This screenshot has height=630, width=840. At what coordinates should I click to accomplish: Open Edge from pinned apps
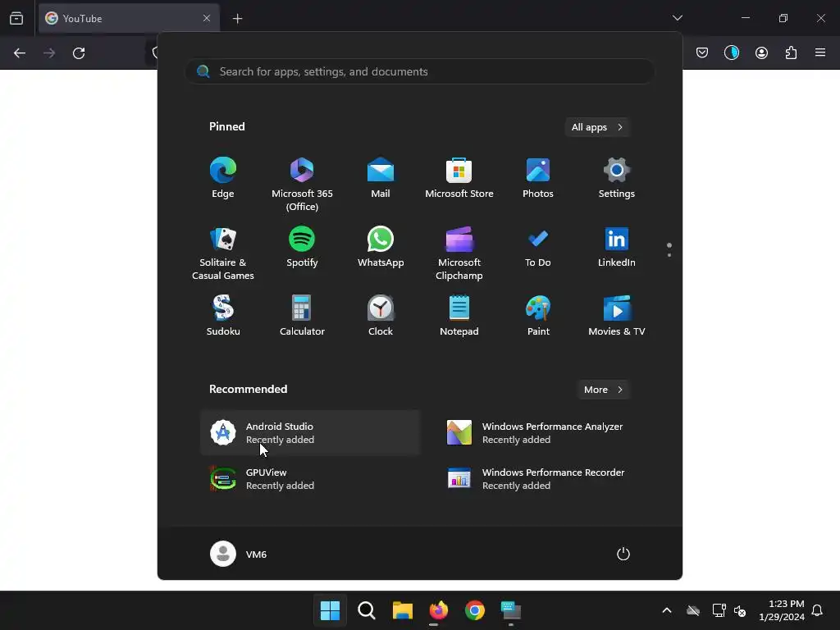pyautogui.click(x=223, y=178)
